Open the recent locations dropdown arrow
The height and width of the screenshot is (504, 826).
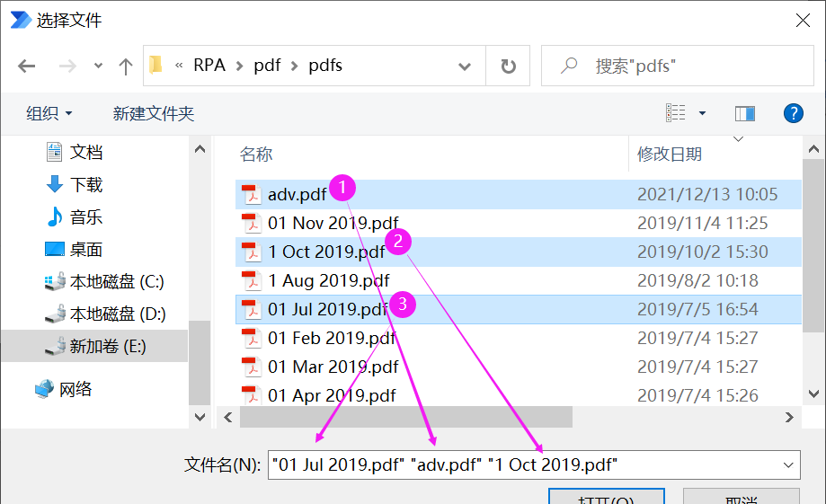coord(98,66)
